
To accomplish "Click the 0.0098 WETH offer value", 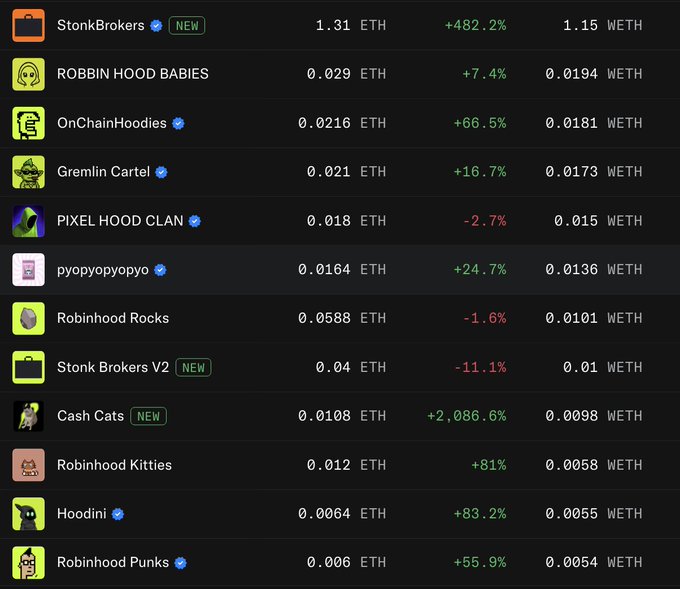I will click(594, 416).
